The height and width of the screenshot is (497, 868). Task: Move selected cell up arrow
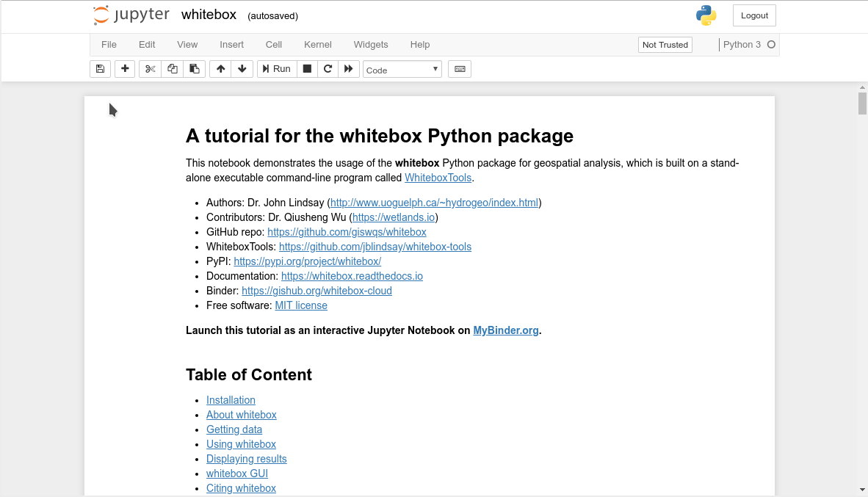tap(220, 69)
